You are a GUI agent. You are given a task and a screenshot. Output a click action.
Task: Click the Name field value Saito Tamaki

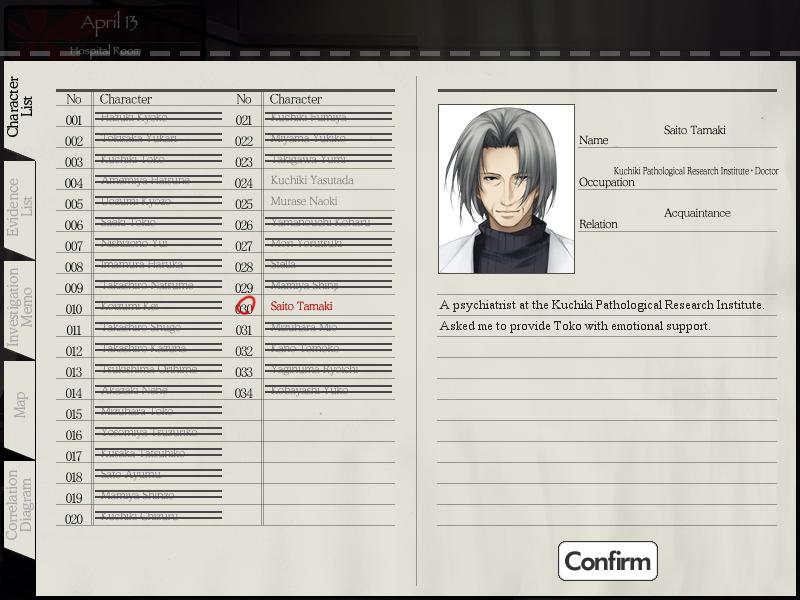coord(694,130)
